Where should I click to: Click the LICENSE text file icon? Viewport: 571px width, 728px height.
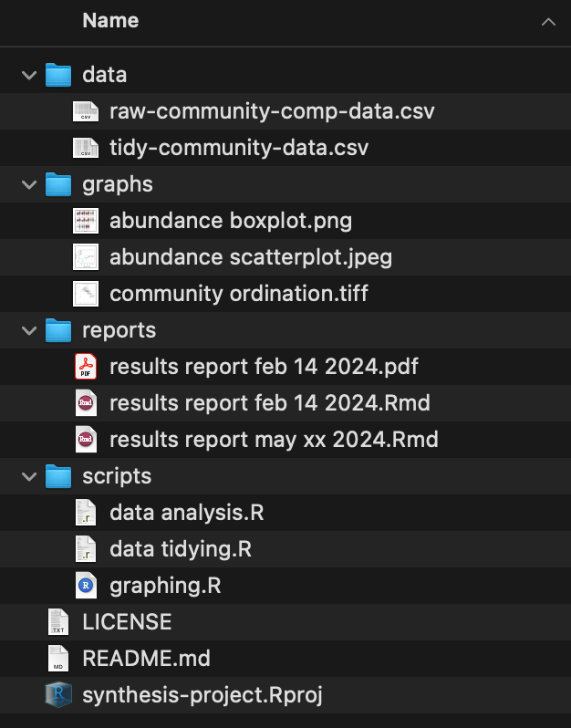[58, 622]
